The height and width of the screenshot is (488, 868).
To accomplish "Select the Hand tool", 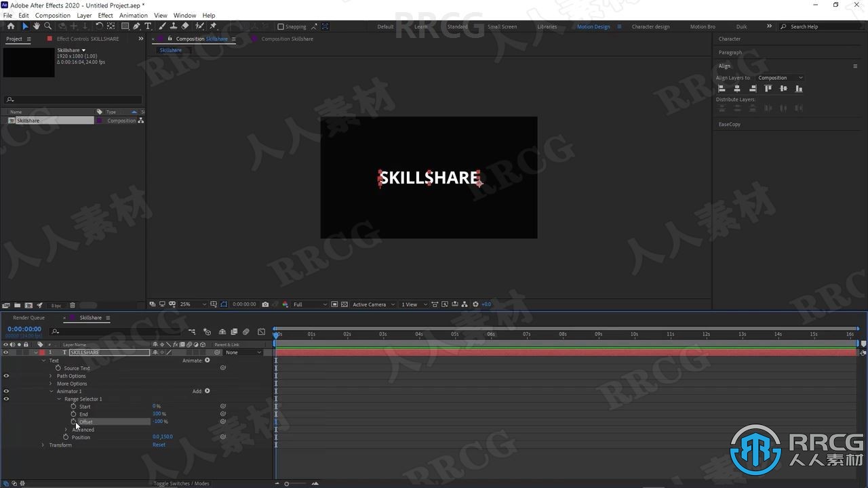I will [37, 26].
